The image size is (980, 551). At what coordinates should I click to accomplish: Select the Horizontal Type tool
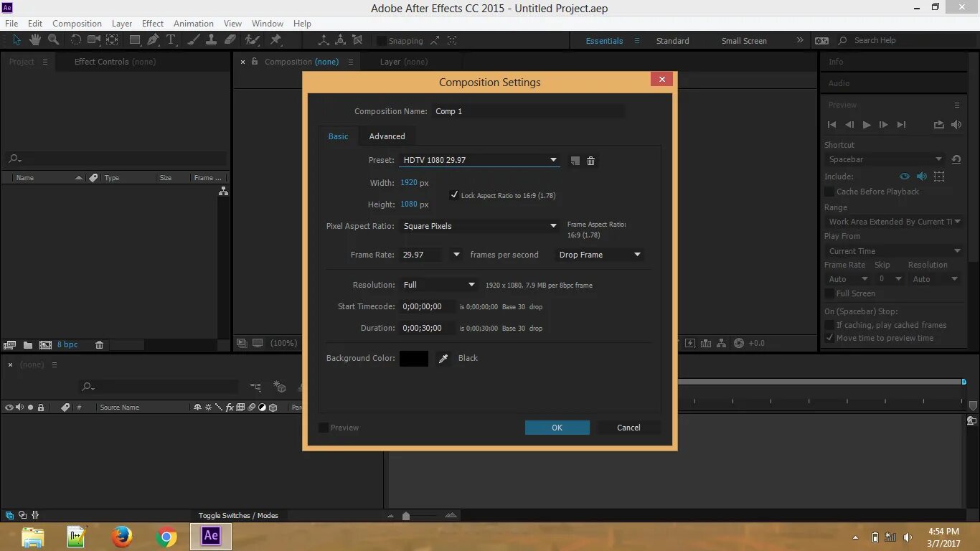[171, 40]
